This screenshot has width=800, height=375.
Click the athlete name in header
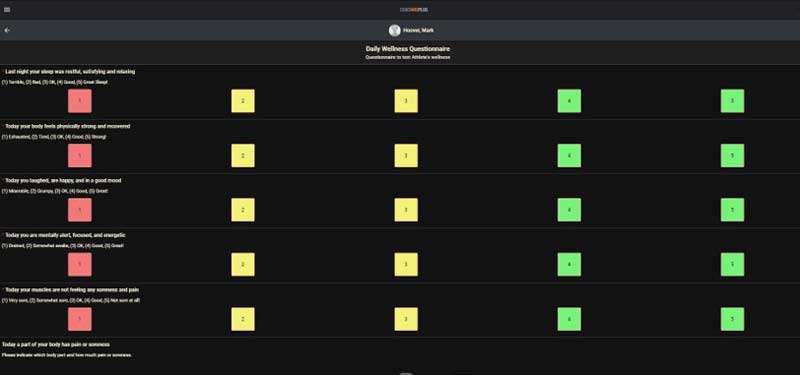pos(418,30)
